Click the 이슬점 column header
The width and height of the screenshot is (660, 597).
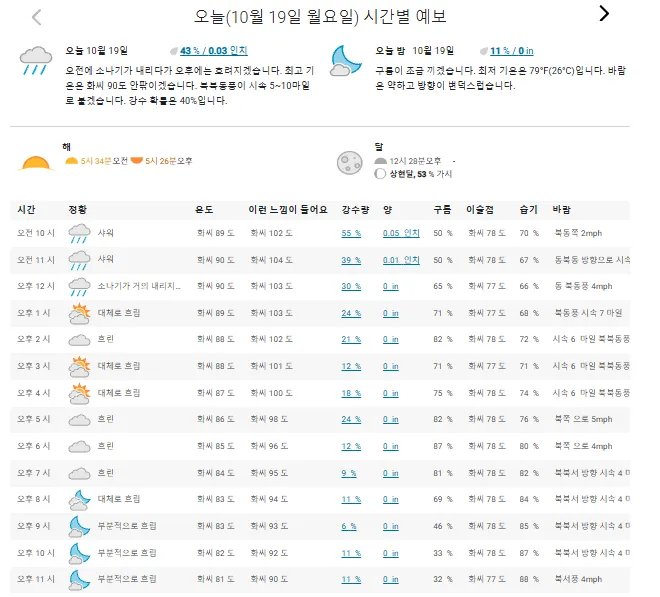480,210
